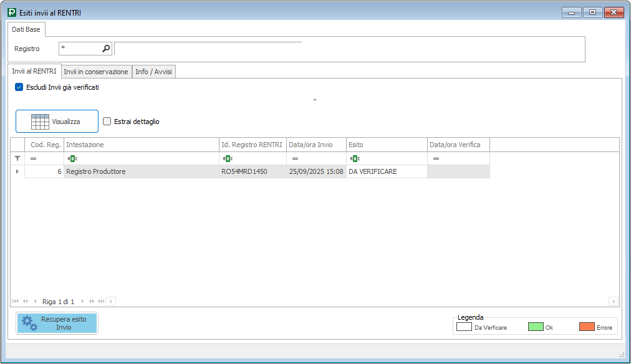The width and height of the screenshot is (631, 364).
Task: Switch to the Invii in conservazione tab
Action: coord(96,72)
